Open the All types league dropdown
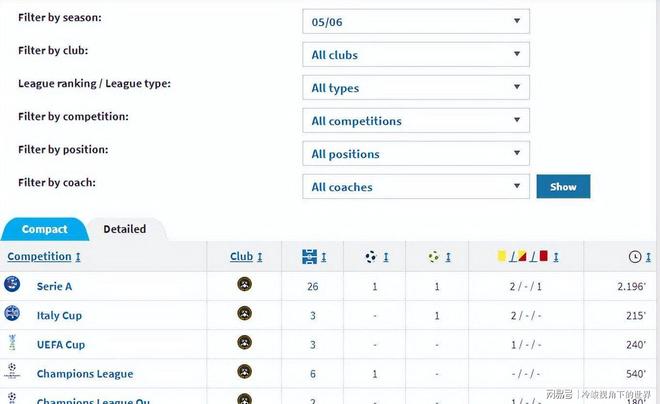Screen dimensions: 660x404 pos(416,87)
